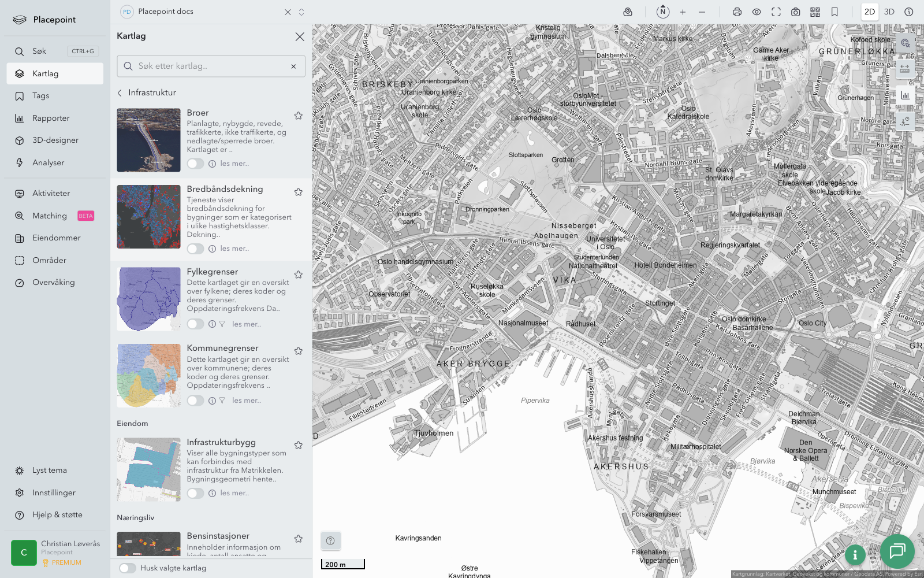Open the bar chart statistics tool

(x=904, y=95)
